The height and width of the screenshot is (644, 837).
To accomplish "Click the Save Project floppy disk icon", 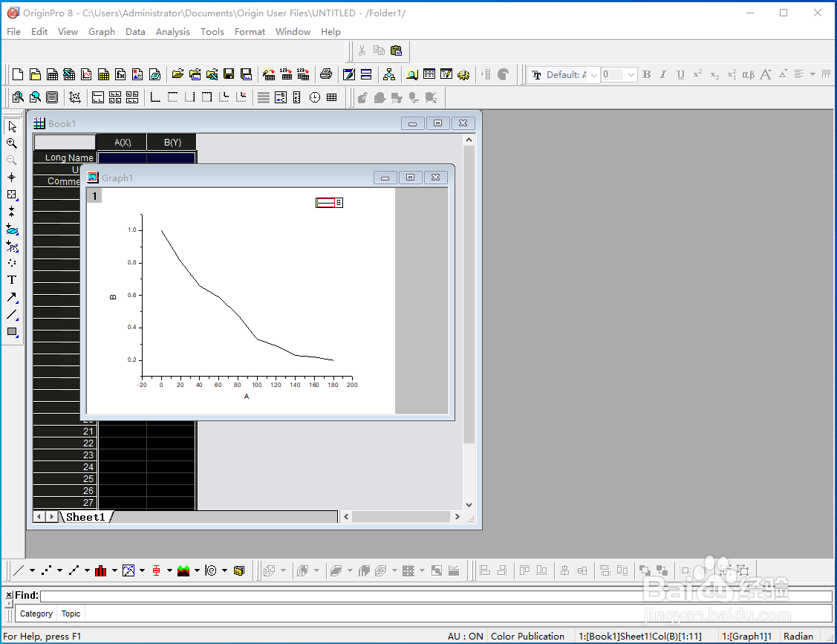I will point(229,74).
